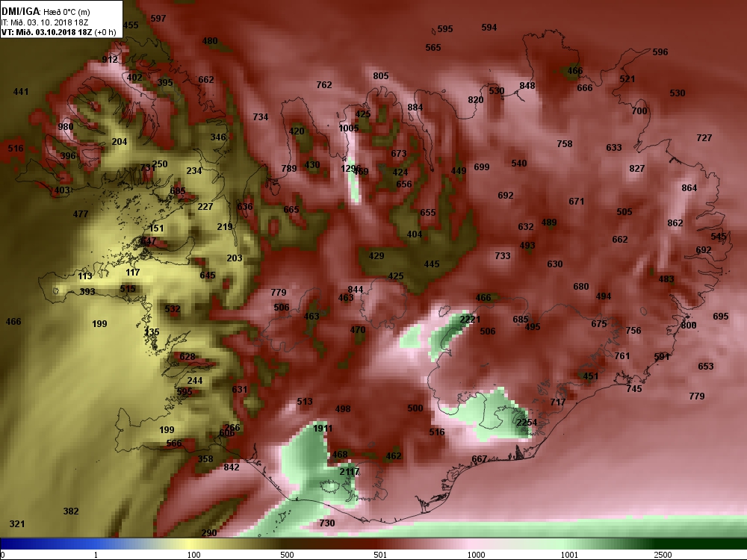Click the 'VT: Mið. 03.10.2018 18Z (+0 h)' line

coord(58,32)
